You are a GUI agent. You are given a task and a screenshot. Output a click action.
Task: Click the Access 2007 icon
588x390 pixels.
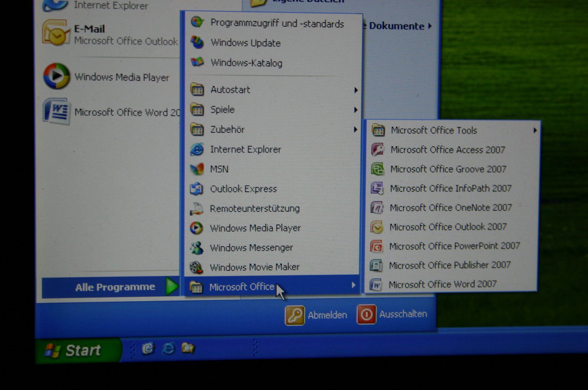[378, 149]
